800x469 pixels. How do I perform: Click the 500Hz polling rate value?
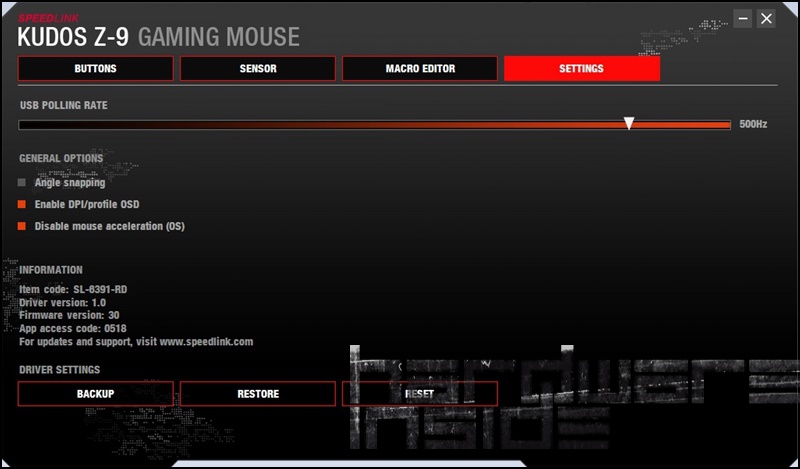[x=753, y=125]
